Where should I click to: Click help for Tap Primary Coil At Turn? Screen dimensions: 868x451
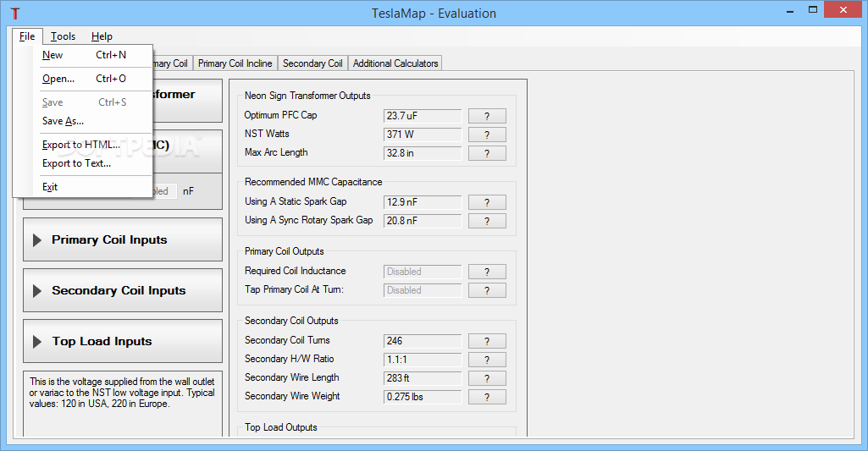(x=487, y=290)
